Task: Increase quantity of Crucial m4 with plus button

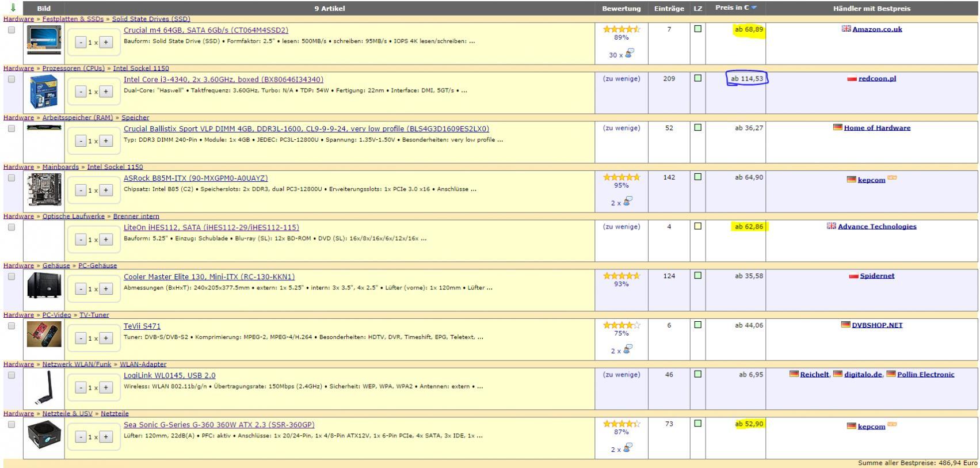Action: click(106, 43)
